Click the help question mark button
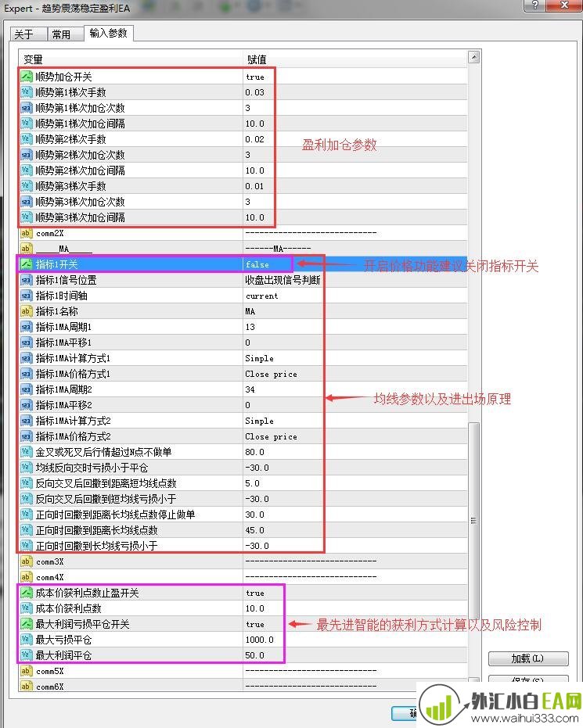The width and height of the screenshot is (583, 728). point(535,5)
